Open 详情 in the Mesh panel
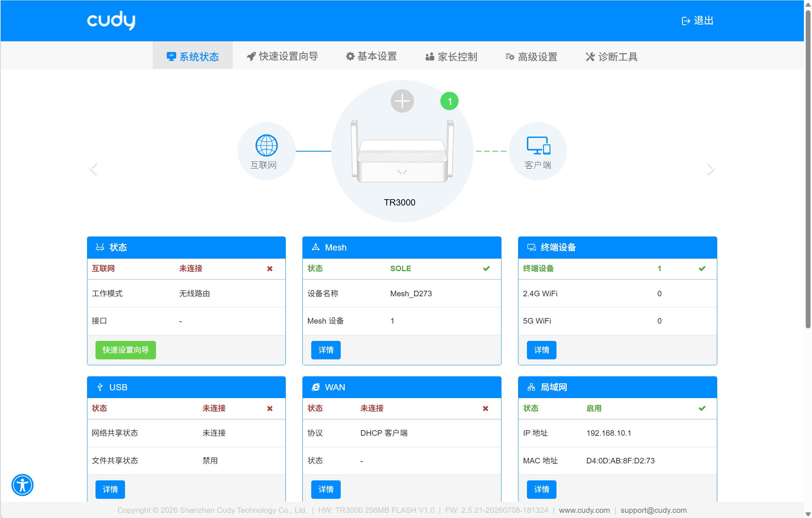 click(326, 350)
